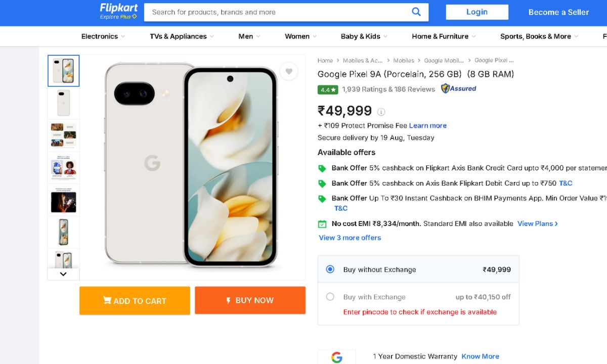Open the Home & Furniture menu
The width and height of the screenshot is (607, 364).
pyautogui.click(x=444, y=36)
